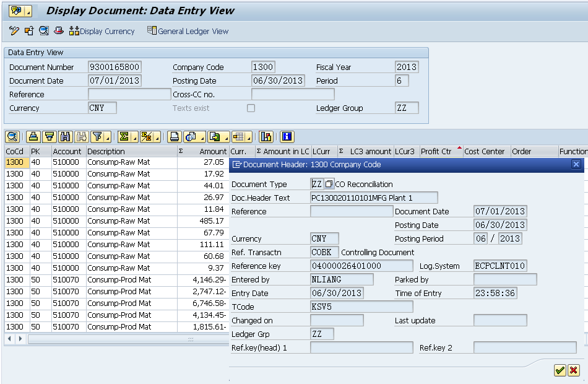588x384 pixels.
Task: Open the Export dropdown arrow in grid toolbar
Action: click(x=225, y=137)
